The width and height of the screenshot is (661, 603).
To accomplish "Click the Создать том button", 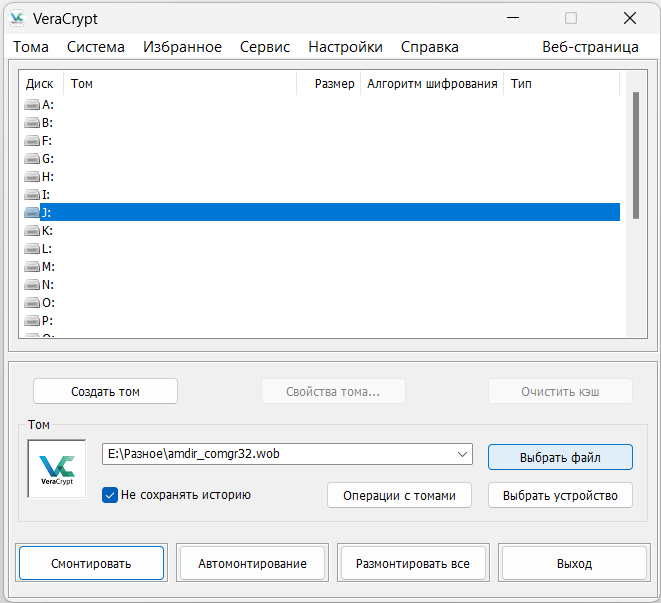I will pos(105,391).
